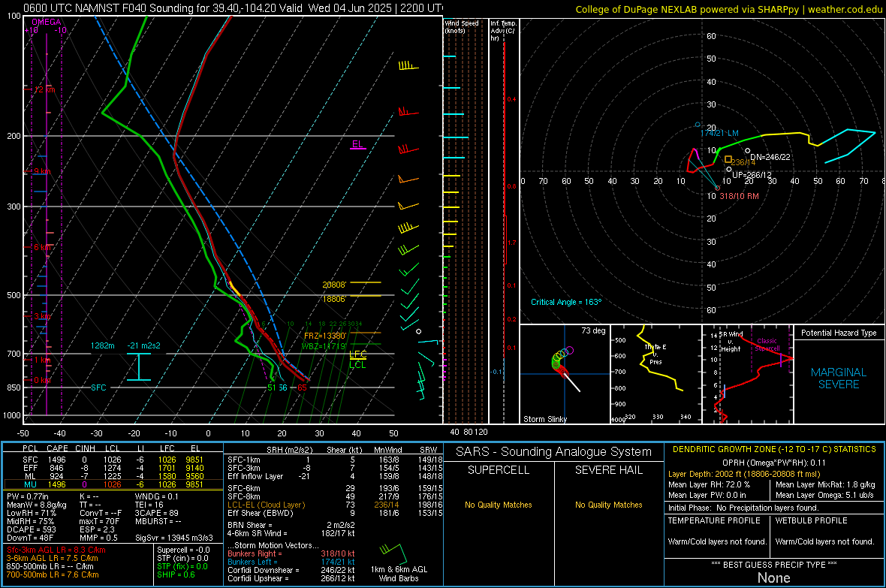Click the 'MARGINAL SEVERE' hazard text
This screenshot has width=886, height=588.
coord(839,378)
